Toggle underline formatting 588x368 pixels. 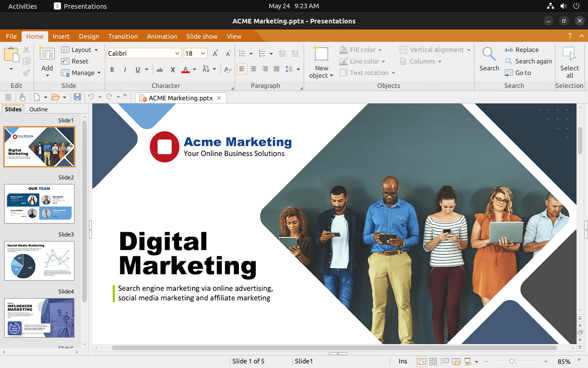coord(137,69)
